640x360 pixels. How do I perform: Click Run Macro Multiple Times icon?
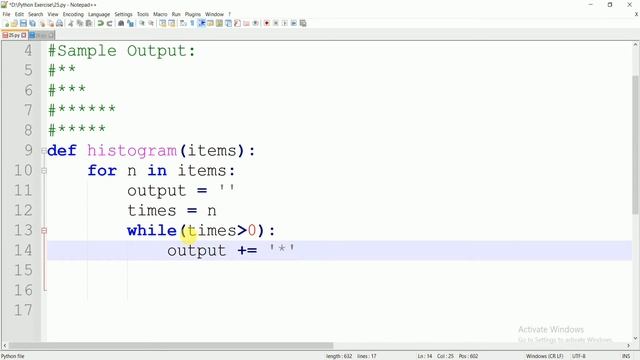click(x=293, y=23)
